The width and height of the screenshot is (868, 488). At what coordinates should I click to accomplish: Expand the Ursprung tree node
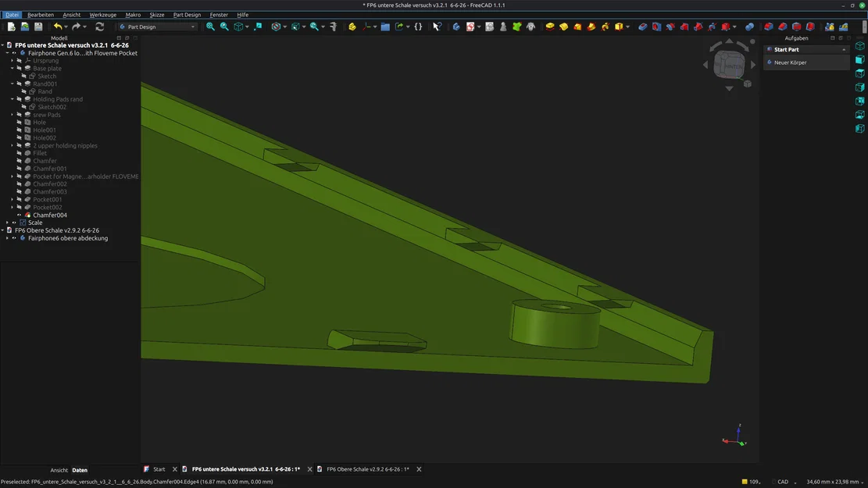(13, 61)
